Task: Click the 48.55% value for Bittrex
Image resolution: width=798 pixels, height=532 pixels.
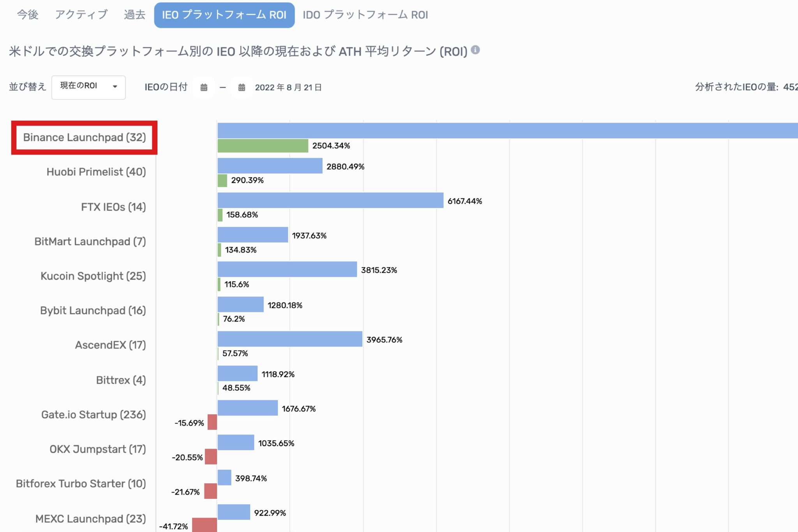Action: [x=236, y=388]
